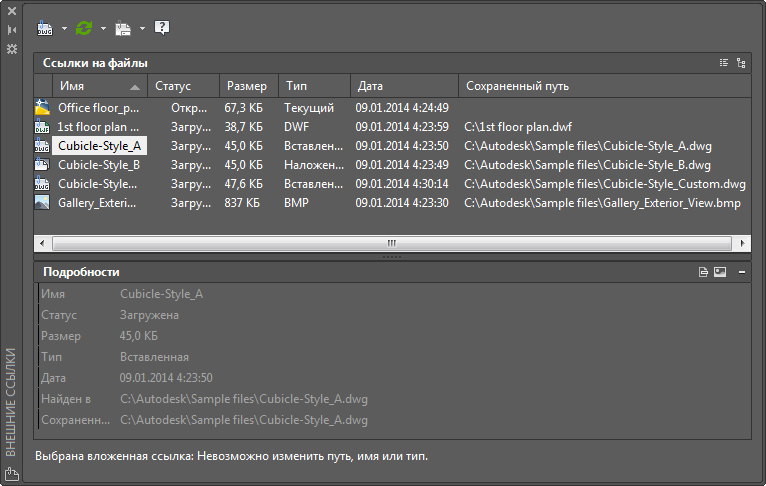766x486 pixels.
Task: Click the Тип value Вставленная
Action: pyautogui.click(x=154, y=357)
